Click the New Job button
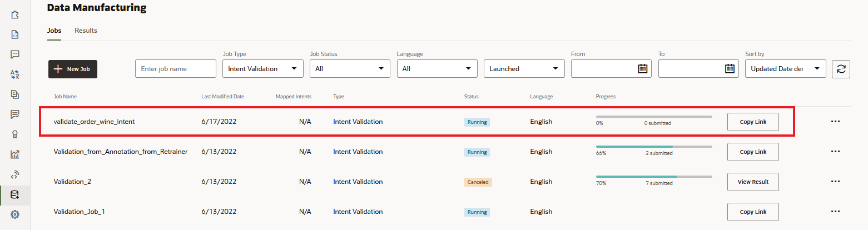Image resolution: width=868 pixels, height=230 pixels. [x=73, y=69]
